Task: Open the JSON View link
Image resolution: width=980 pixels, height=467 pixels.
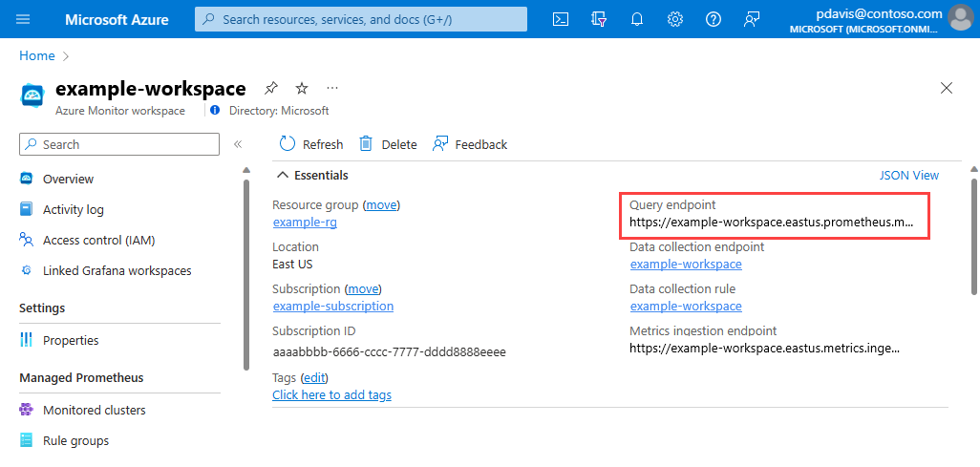Action: 908,176
